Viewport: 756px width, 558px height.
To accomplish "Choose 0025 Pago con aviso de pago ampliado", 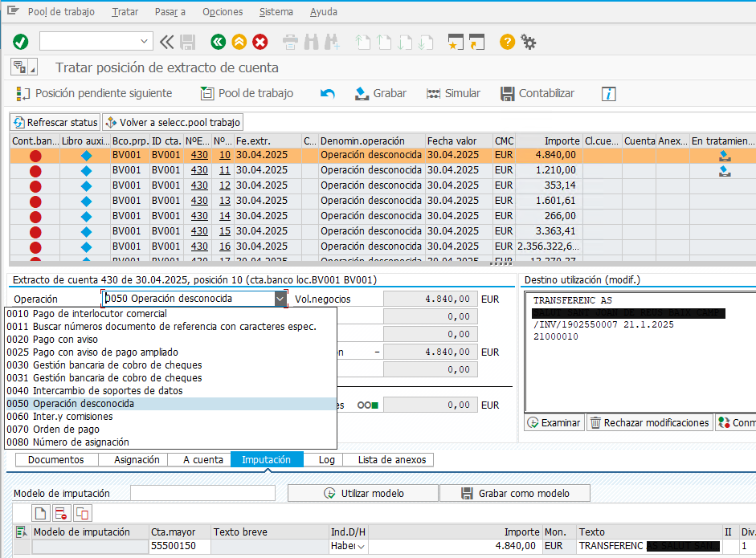I will [x=170, y=352].
